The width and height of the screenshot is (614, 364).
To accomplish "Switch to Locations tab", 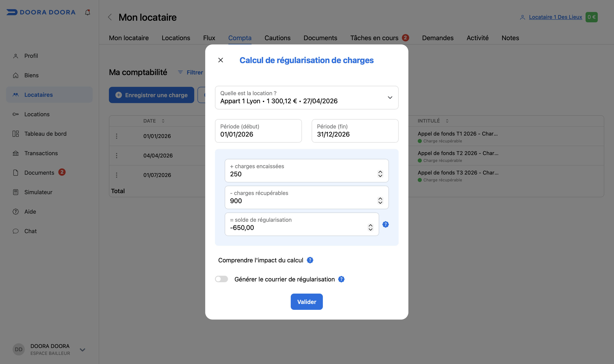I will point(176,38).
